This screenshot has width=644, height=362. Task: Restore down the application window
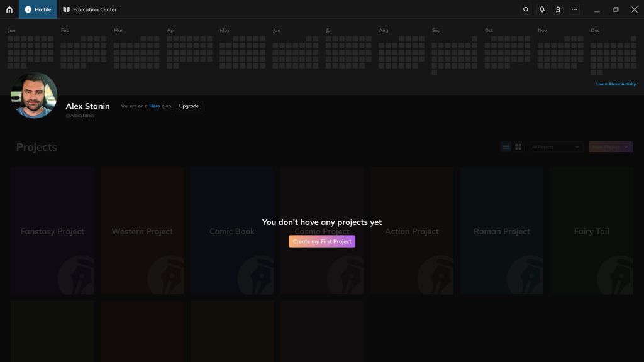tap(616, 9)
